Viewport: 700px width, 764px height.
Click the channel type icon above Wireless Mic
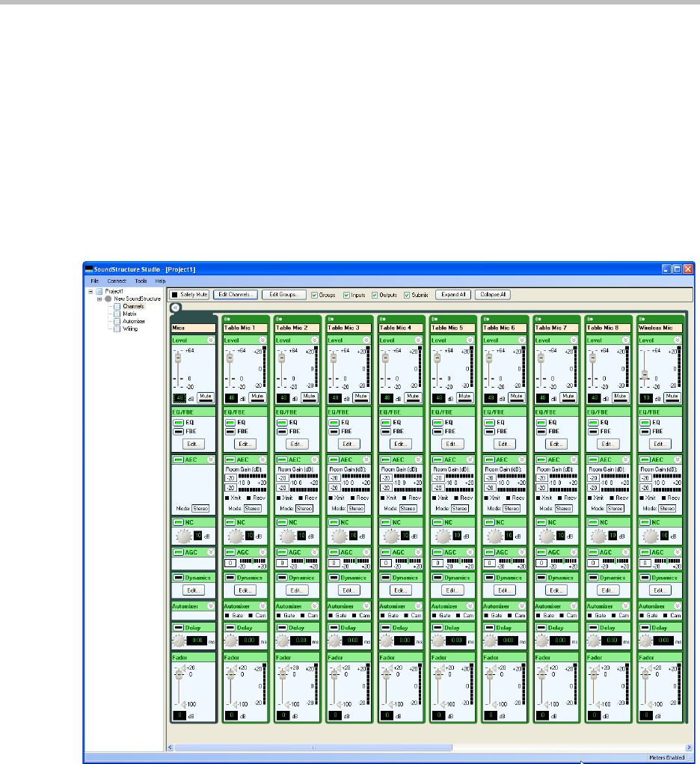click(641, 318)
